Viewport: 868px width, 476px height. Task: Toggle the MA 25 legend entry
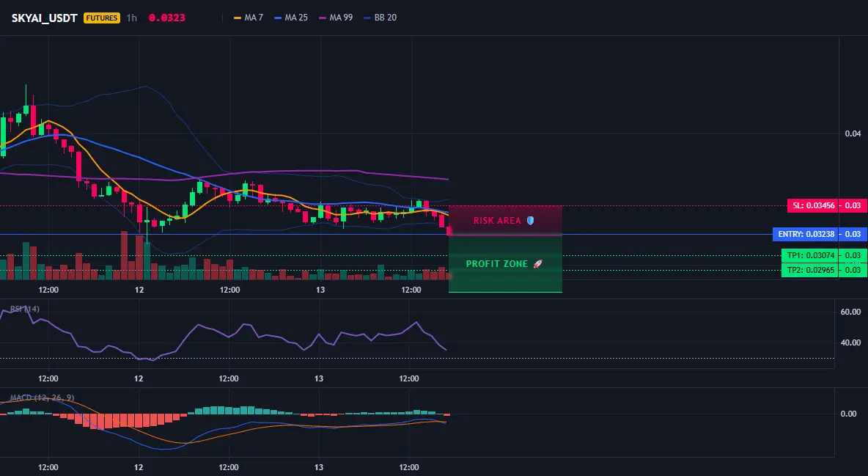tap(291, 18)
